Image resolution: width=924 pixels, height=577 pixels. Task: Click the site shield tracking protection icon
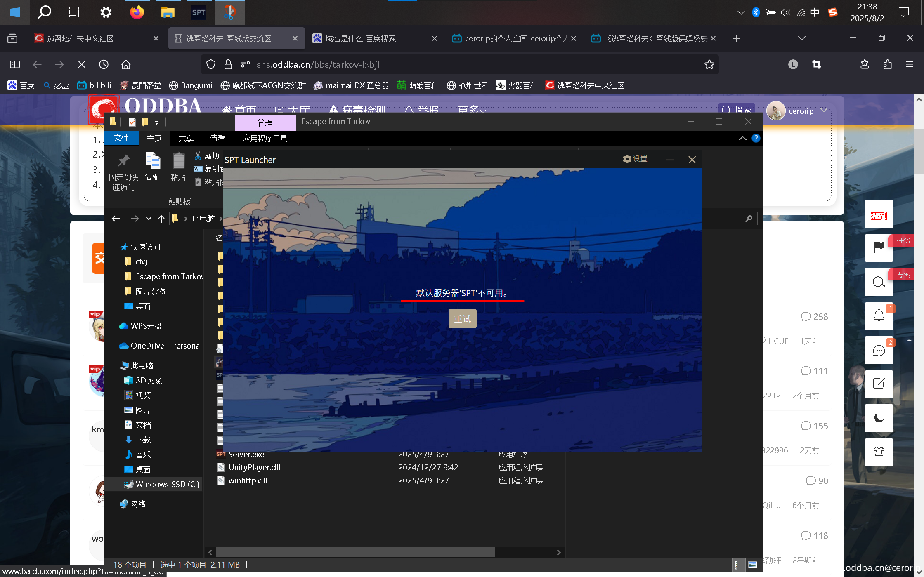tap(211, 64)
